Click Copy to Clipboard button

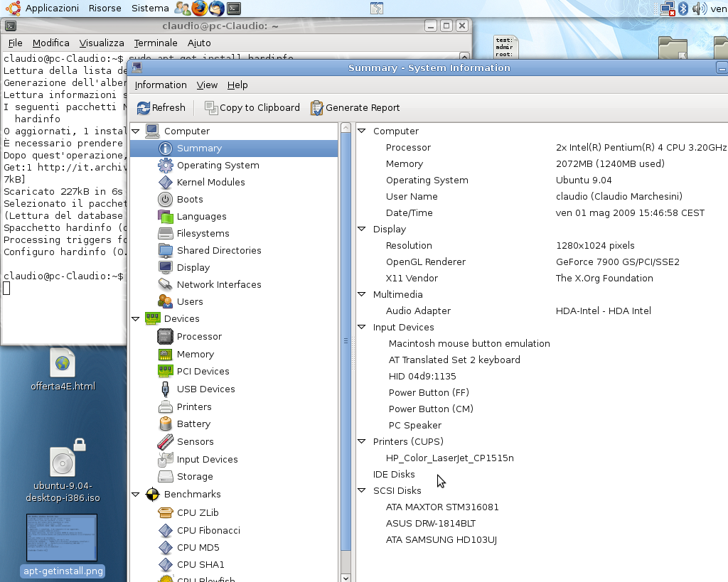[x=252, y=108]
